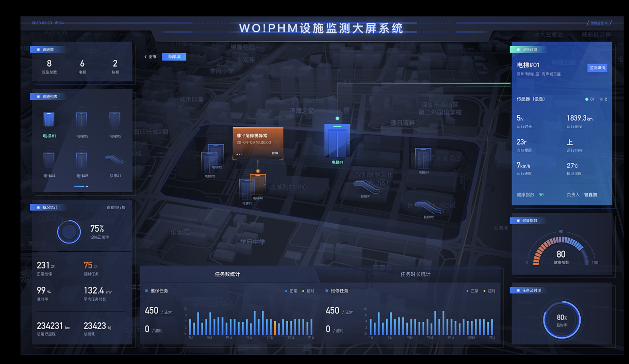Toggle 正常 legend in 维保任务 chart
This screenshot has width=629, height=364.
(x=291, y=291)
